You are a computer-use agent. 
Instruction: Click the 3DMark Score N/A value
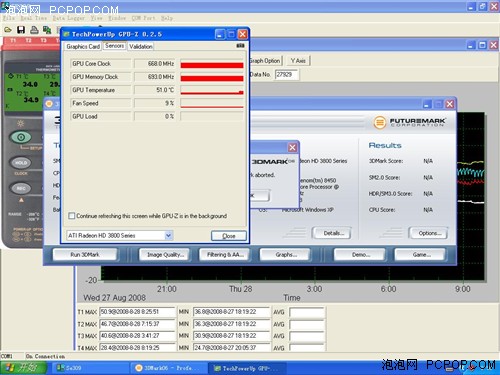(428, 161)
